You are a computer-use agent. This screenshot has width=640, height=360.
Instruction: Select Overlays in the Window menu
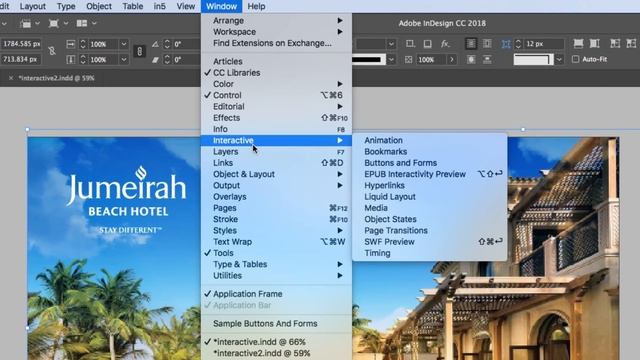point(276,197)
